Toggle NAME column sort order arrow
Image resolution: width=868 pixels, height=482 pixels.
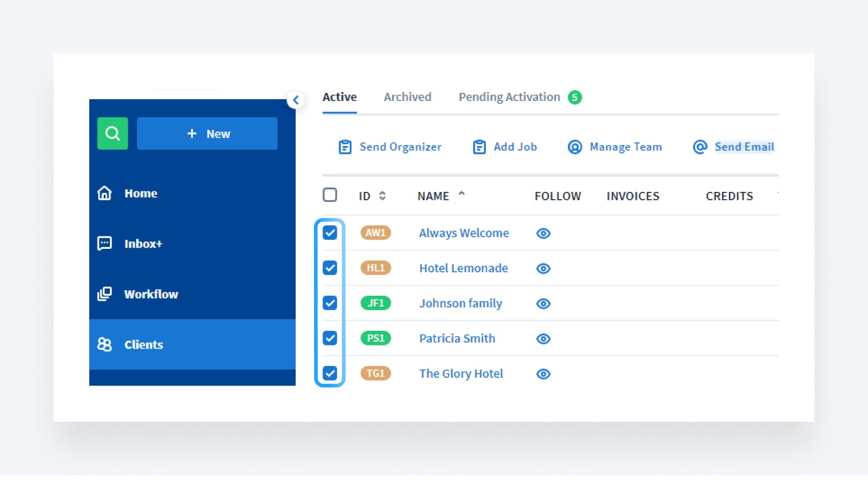point(461,194)
